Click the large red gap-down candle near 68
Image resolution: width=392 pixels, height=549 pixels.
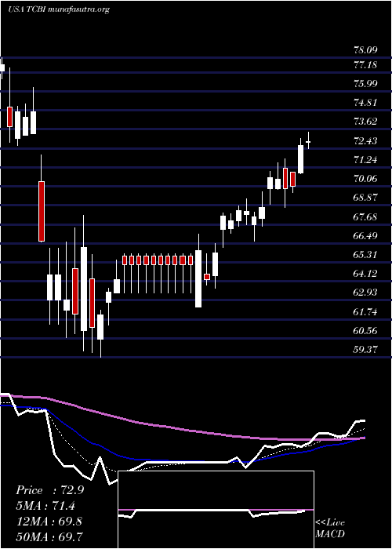tap(42, 212)
